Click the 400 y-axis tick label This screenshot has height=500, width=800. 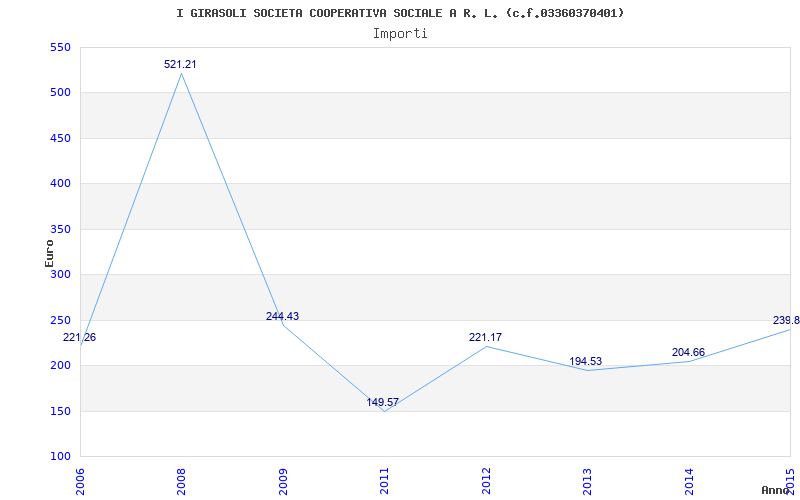point(60,184)
